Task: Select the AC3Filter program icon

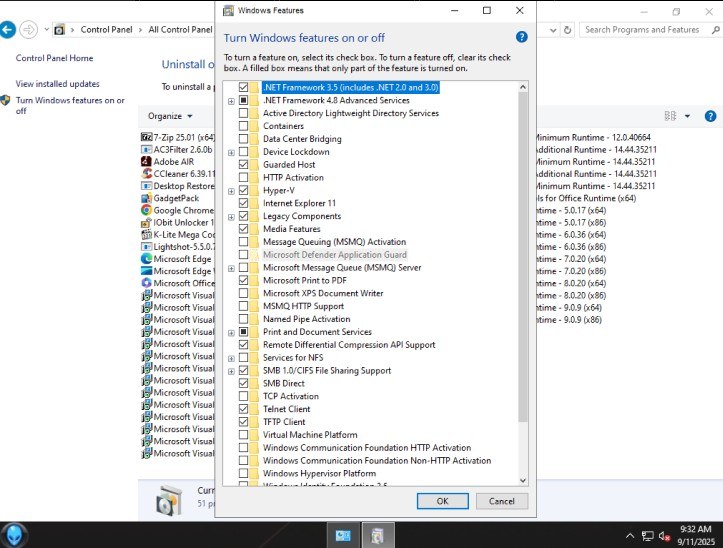Action: (x=146, y=149)
